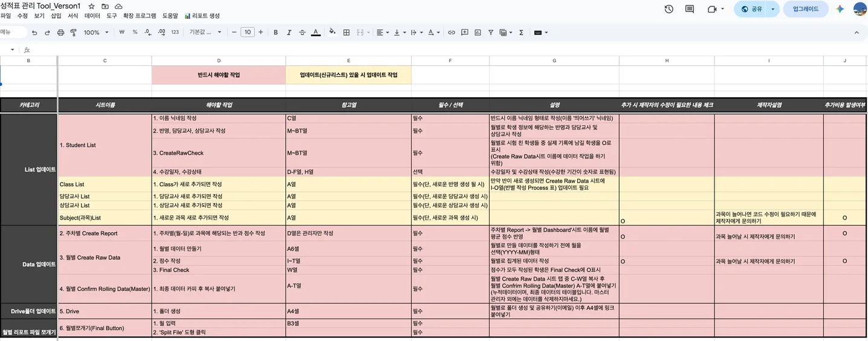Increase font size with plus
This screenshot has width=868, height=341.
261,33
